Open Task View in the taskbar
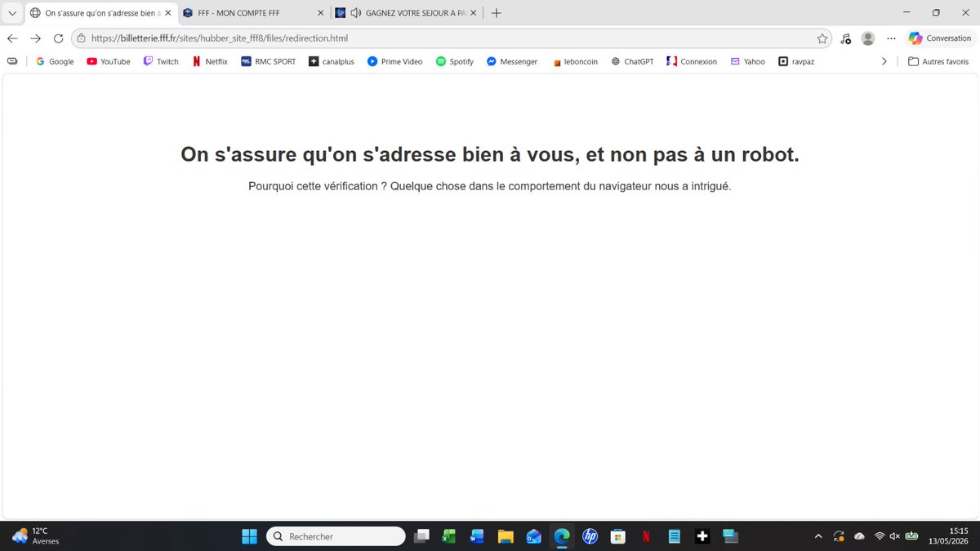Screen dimensions: 980x551 421,536
